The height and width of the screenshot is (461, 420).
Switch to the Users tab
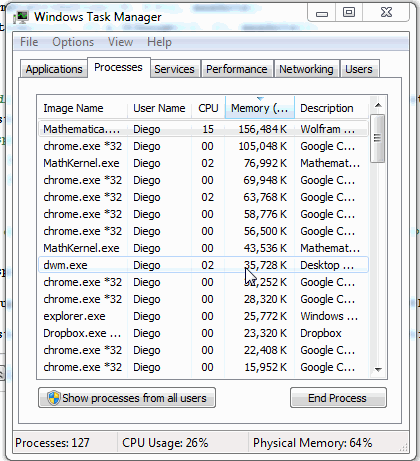(x=359, y=69)
